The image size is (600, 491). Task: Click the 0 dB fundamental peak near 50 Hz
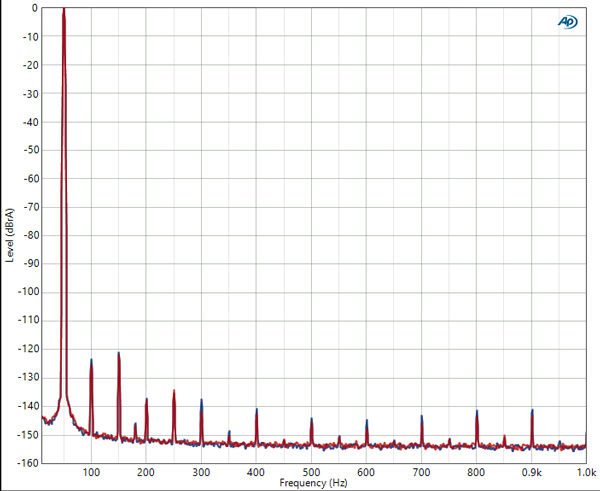[x=64, y=10]
